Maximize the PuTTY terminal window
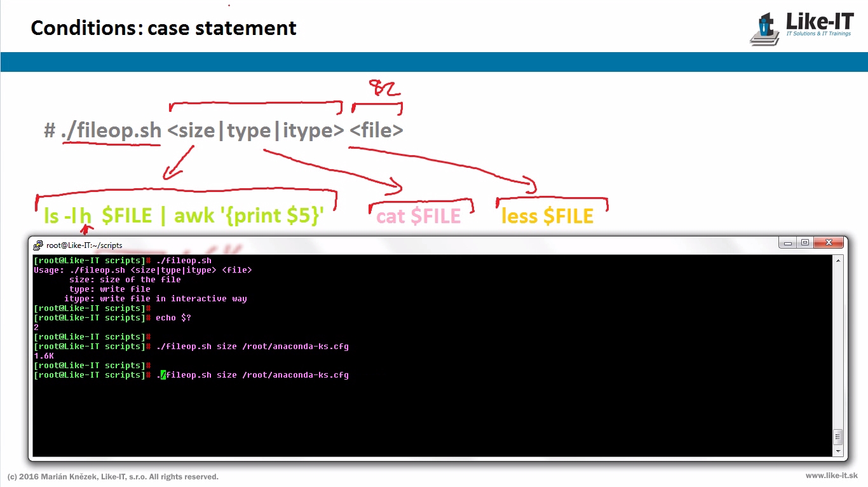Screen dimensions: 868x487 pyautogui.click(x=805, y=243)
